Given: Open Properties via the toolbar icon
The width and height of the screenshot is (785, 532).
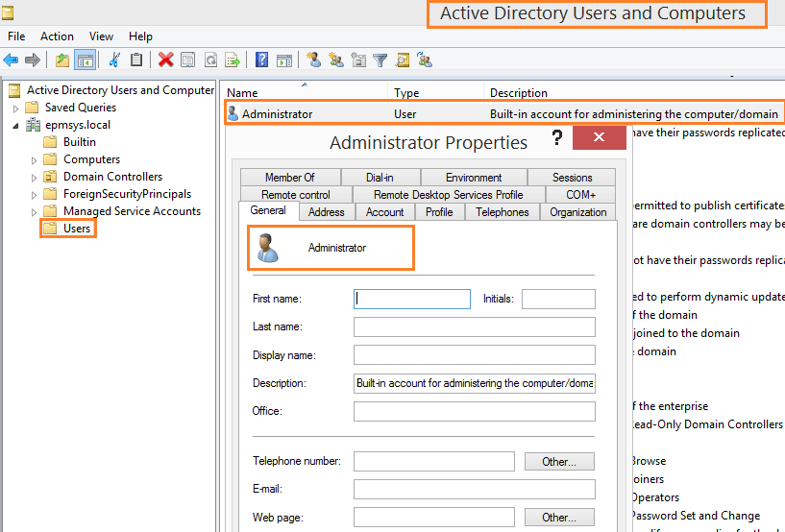Looking at the screenshot, I should (188, 60).
